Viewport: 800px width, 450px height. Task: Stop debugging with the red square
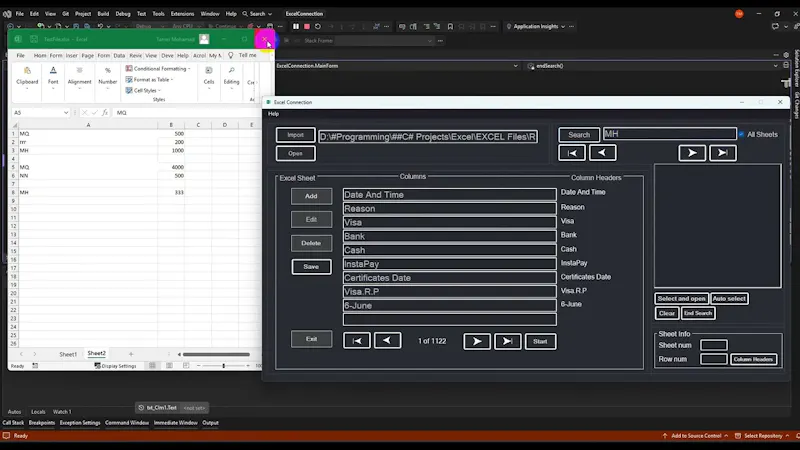coord(307,27)
